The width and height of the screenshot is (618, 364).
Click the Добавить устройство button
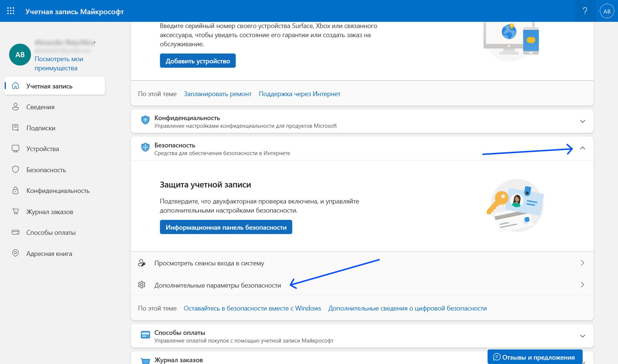point(198,61)
